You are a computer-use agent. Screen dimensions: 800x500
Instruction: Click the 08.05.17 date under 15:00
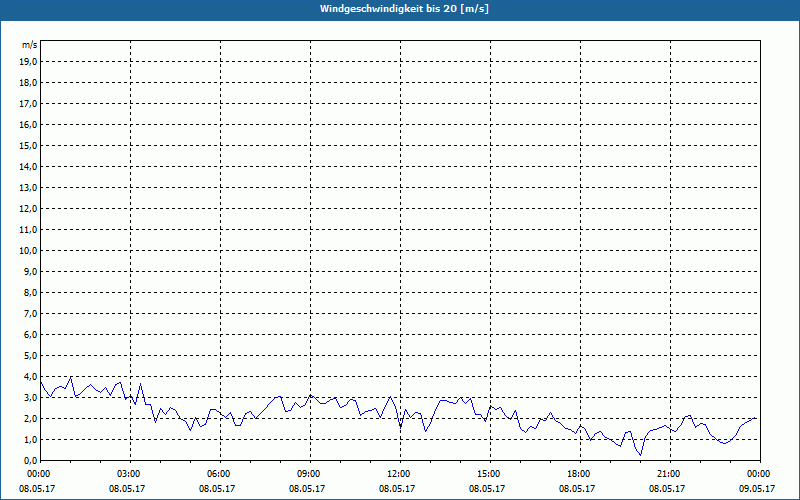pyautogui.click(x=487, y=489)
